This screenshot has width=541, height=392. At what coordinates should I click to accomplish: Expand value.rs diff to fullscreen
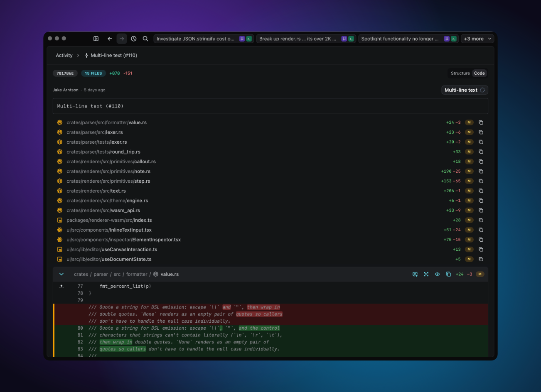(x=426, y=274)
